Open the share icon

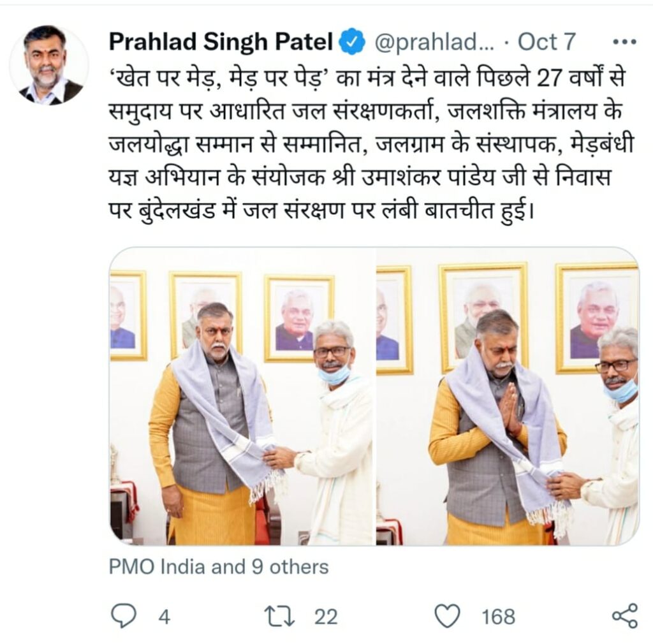(x=625, y=616)
